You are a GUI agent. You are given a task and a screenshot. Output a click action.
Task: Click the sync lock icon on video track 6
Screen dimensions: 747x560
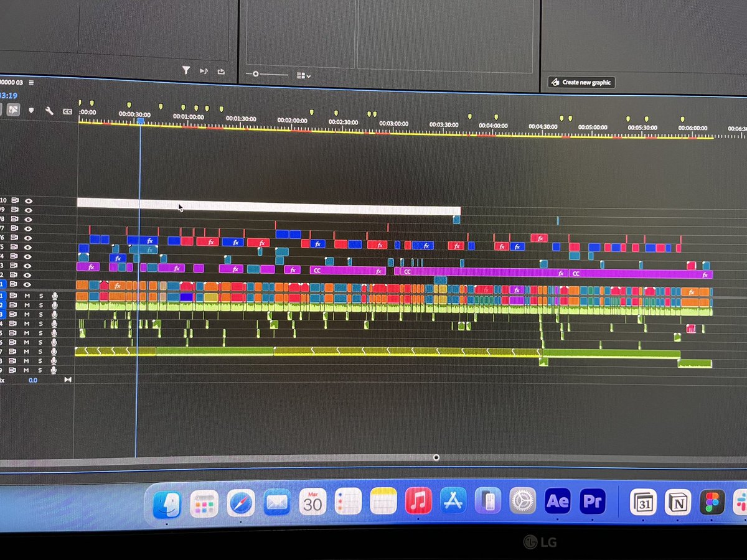point(14,238)
